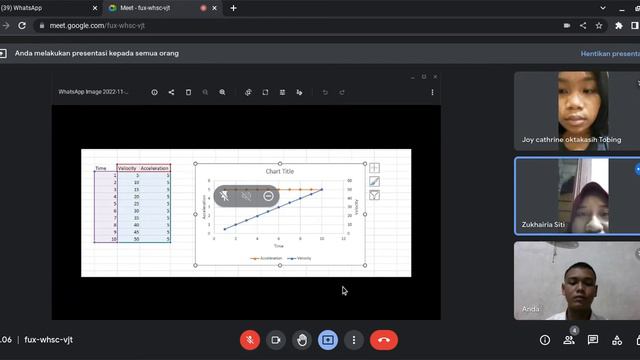Viewport: 640px width, 360px height.
Task: Click the undo arrow in viewer
Action: [x=325, y=92]
